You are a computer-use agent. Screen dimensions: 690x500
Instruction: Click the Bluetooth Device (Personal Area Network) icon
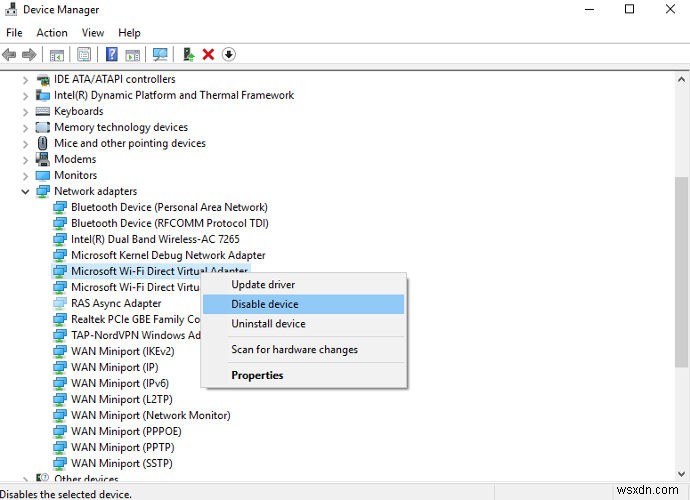(60, 207)
